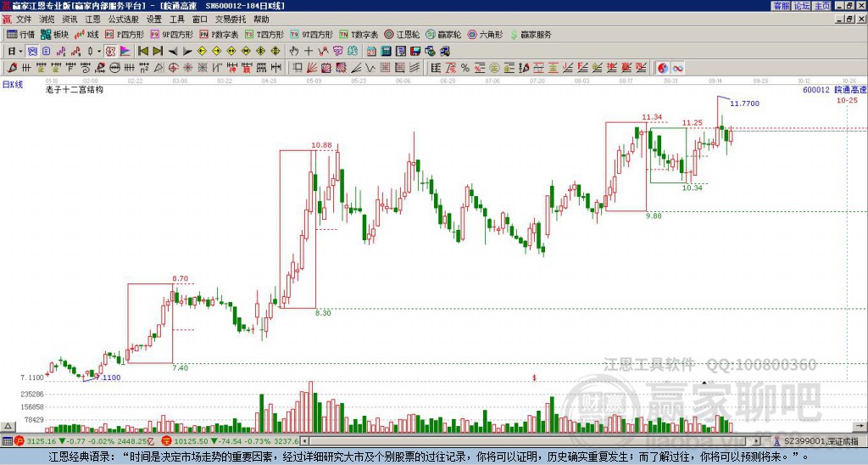Open the 设置 menu
This screenshot has width=868, height=465.
point(154,20)
